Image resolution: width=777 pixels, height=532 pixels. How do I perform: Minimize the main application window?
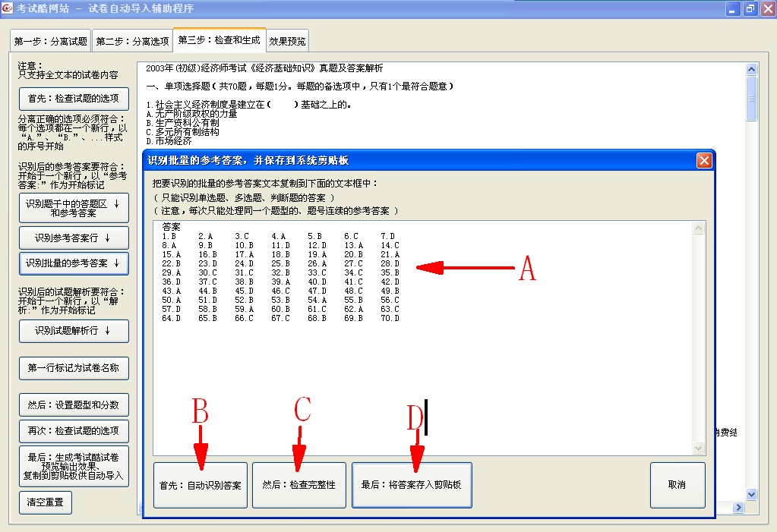coord(733,8)
